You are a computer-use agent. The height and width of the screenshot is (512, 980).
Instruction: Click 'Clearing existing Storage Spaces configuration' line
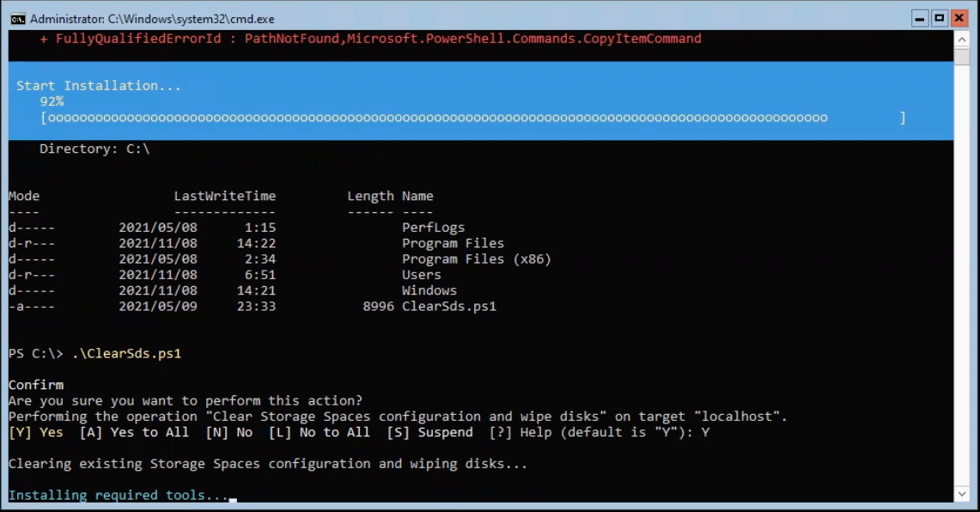267,464
